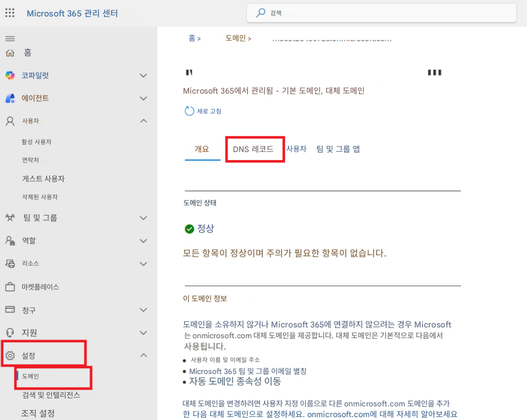
Task: Click the Support headset icon
Action: pyautogui.click(x=10, y=333)
